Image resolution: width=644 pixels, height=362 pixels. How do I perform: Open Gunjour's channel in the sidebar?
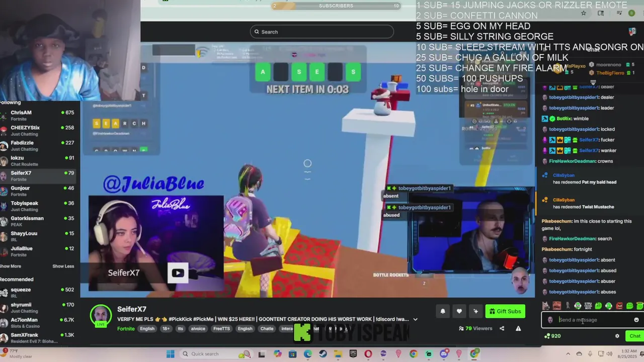[x=38, y=191]
